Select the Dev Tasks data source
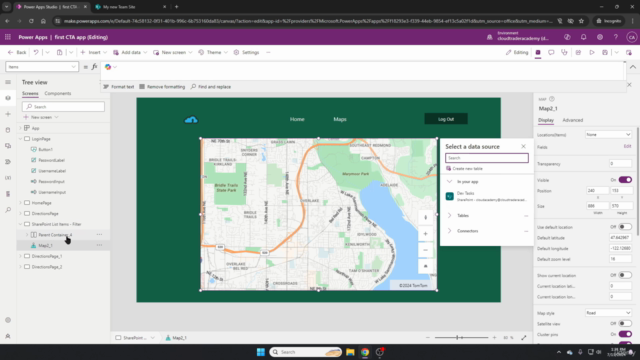640x360 pixels. coord(487,196)
